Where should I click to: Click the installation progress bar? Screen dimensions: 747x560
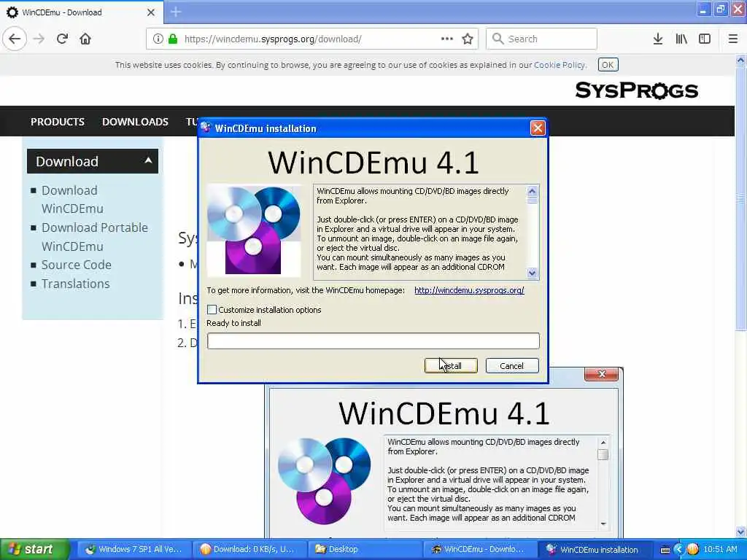tap(373, 341)
